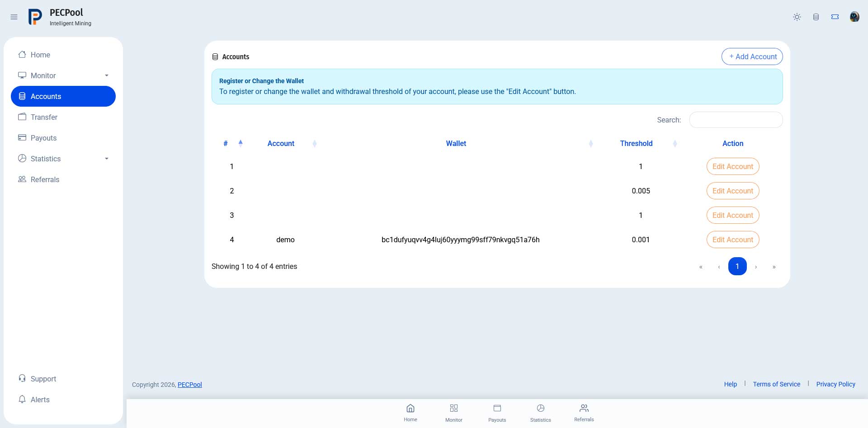Image resolution: width=868 pixels, height=428 pixels.
Task: Sort table by Account column
Action: 286,143
